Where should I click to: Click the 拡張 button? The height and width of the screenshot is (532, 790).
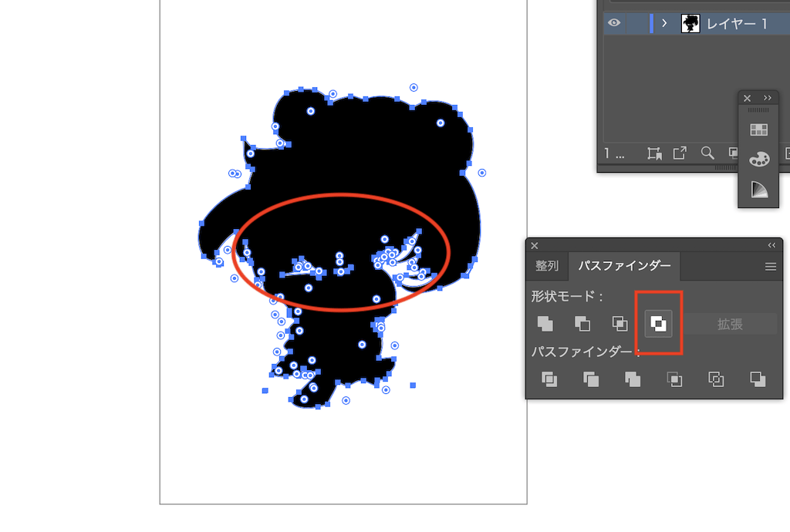point(730,324)
